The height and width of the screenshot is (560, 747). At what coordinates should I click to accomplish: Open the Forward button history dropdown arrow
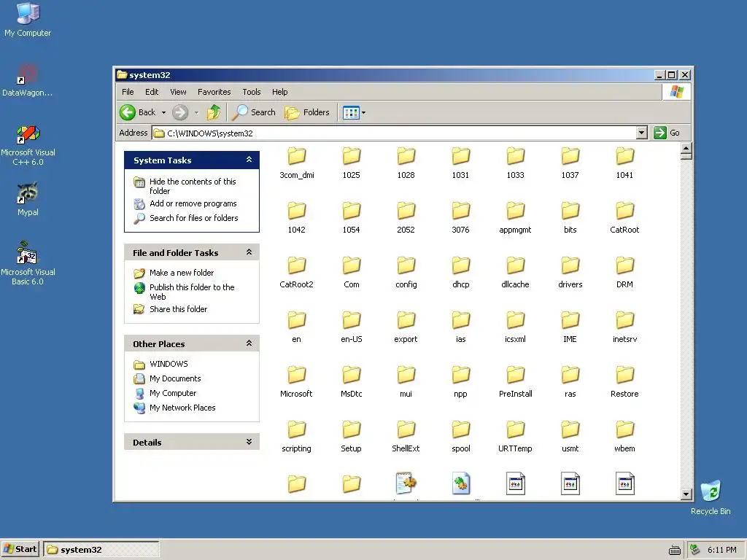point(196,113)
